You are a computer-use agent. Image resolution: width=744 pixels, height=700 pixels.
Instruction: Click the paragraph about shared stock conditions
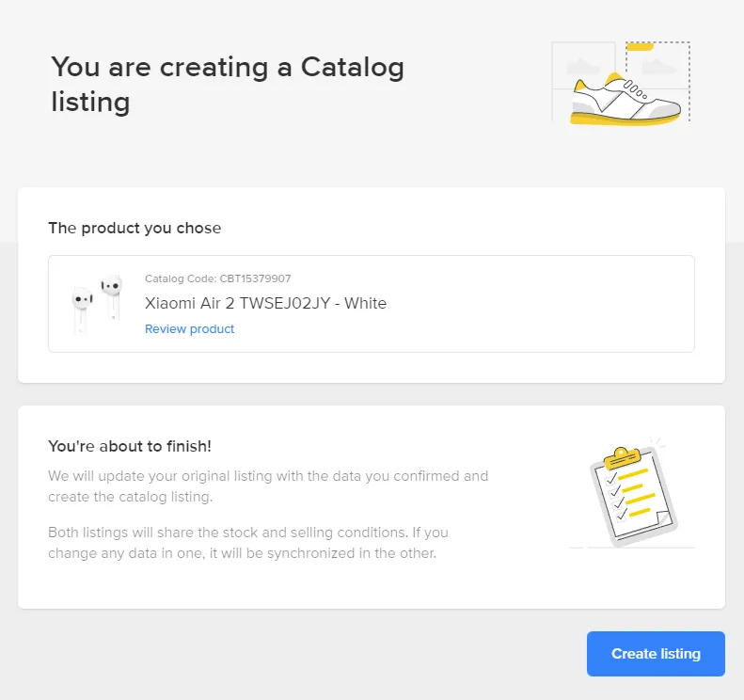[247, 543]
